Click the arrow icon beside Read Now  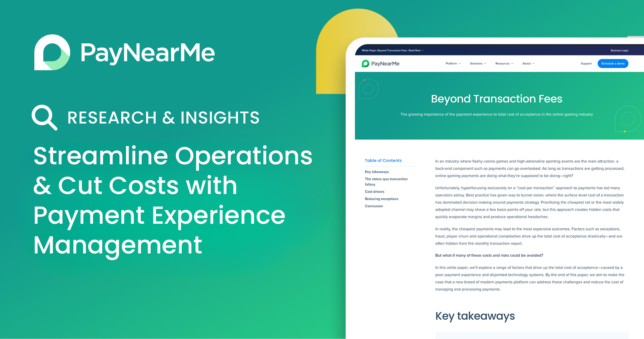423,50
